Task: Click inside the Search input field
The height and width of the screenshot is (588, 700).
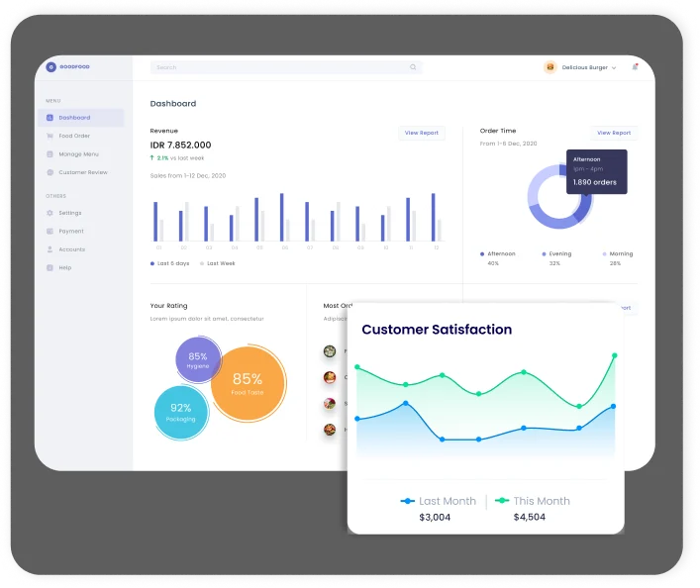Action: (277, 67)
